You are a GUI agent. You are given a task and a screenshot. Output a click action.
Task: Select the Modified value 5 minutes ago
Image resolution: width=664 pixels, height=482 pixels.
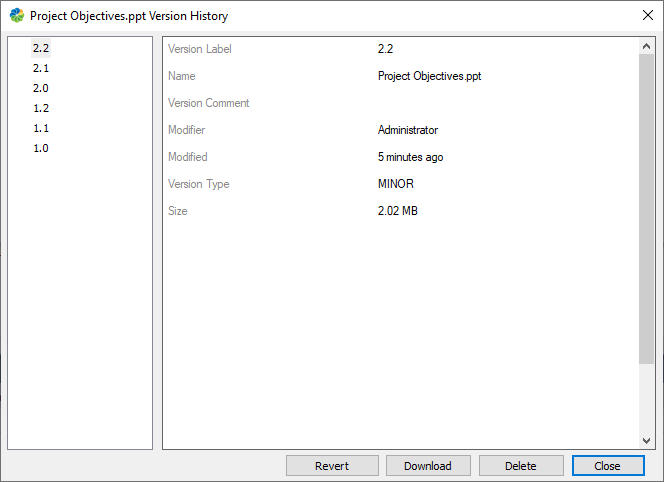(x=411, y=157)
